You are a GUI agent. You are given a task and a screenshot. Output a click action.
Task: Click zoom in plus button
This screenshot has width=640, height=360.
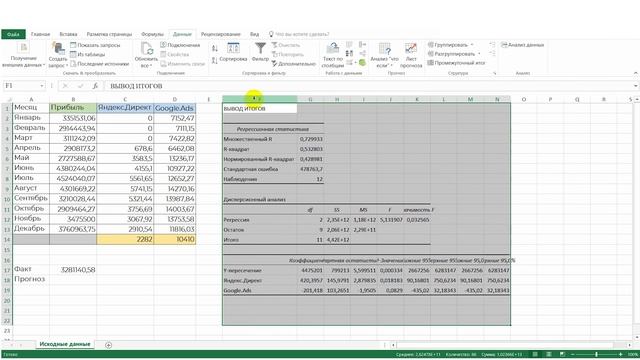point(620,354)
